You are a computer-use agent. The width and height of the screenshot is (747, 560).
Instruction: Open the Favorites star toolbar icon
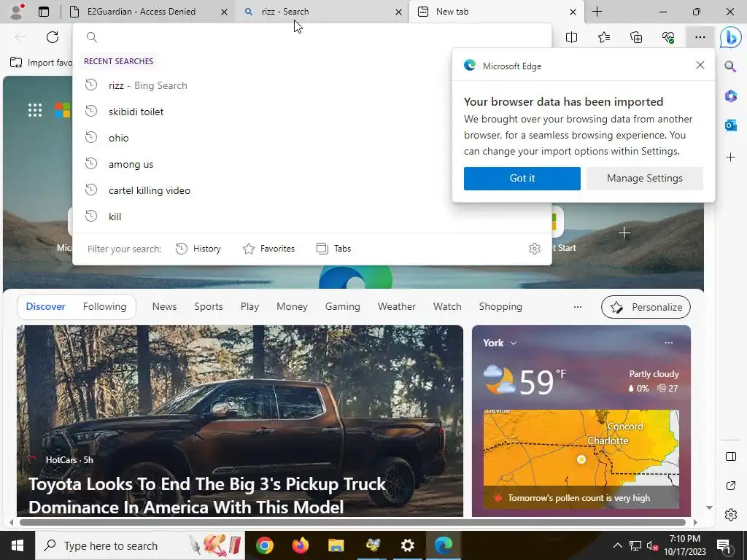coord(603,37)
